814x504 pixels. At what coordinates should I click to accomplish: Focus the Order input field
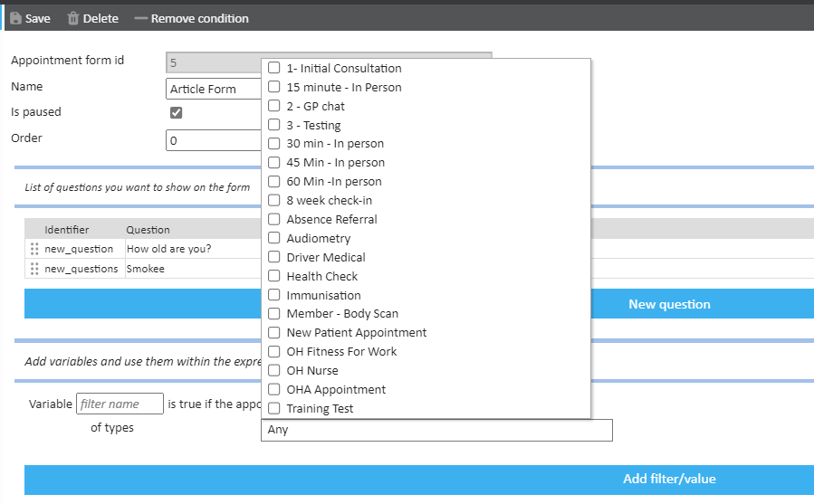point(214,140)
